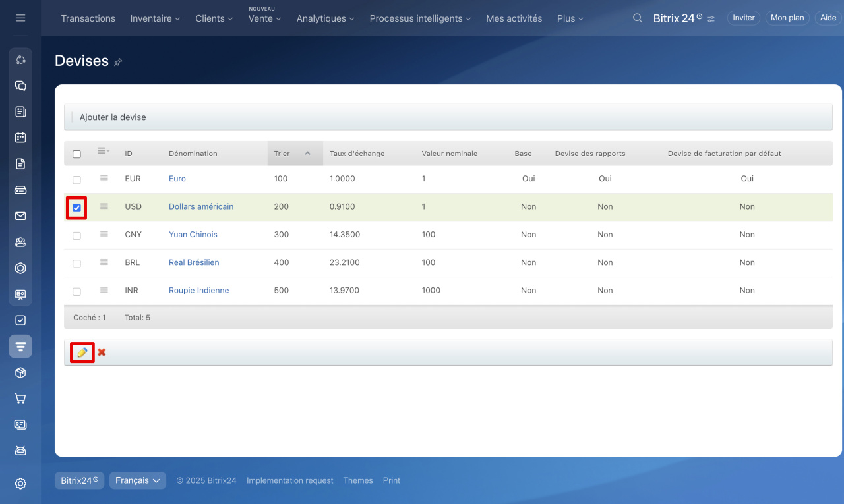844x504 pixels.
Task: Click the Mon plan button
Action: coord(787,18)
